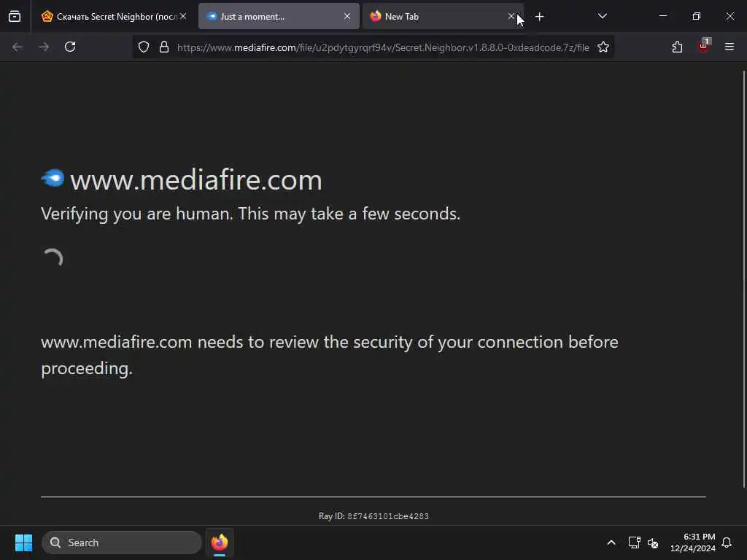747x560 pixels.
Task: Click the www.mediafire.com heading text
Action: 196,180
